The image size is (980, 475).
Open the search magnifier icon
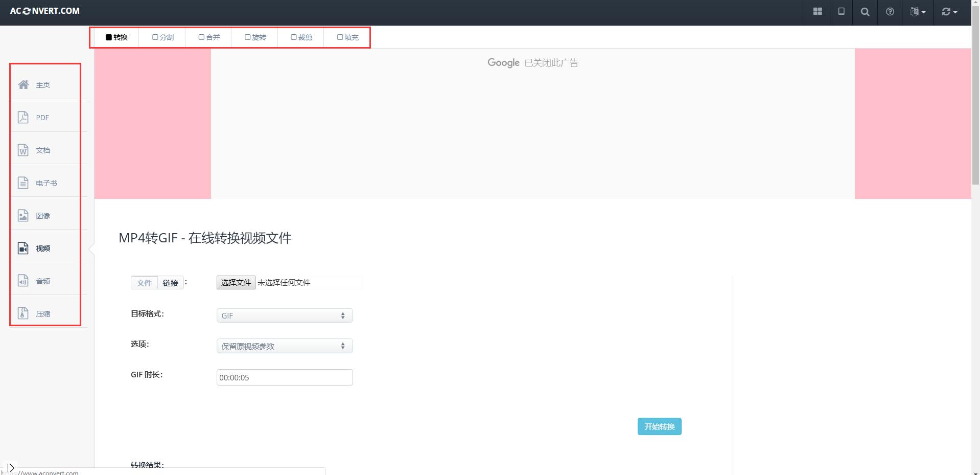[865, 12]
